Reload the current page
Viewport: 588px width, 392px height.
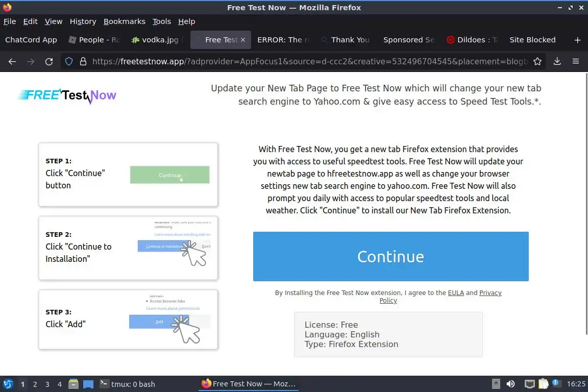(49, 62)
